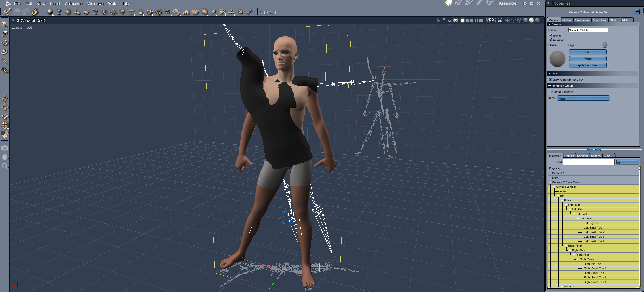This screenshot has width=644, height=292.
Task: Click the shader preview sphere thumbnail
Action: click(557, 59)
